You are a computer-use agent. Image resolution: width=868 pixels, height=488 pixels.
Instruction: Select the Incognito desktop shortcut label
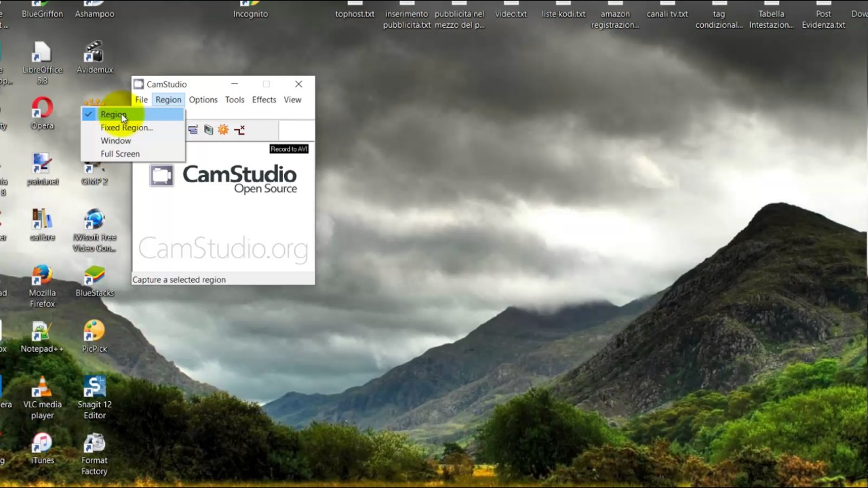(x=250, y=14)
